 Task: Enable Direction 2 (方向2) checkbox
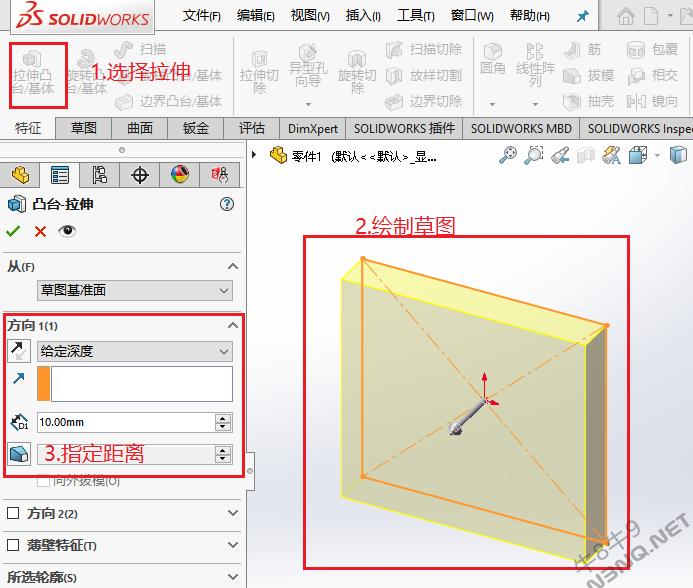tap(13, 513)
